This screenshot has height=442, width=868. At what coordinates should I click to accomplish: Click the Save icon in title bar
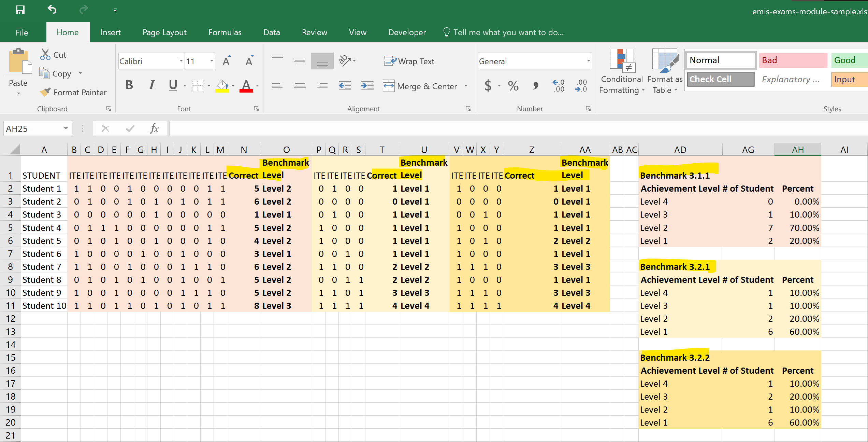point(20,10)
